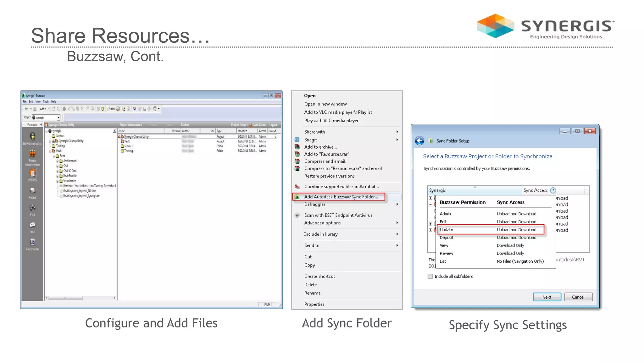Collapse the Vault node in tree
Screen dimensions: 644x362
pyautogui.click(x=50, y=151)
